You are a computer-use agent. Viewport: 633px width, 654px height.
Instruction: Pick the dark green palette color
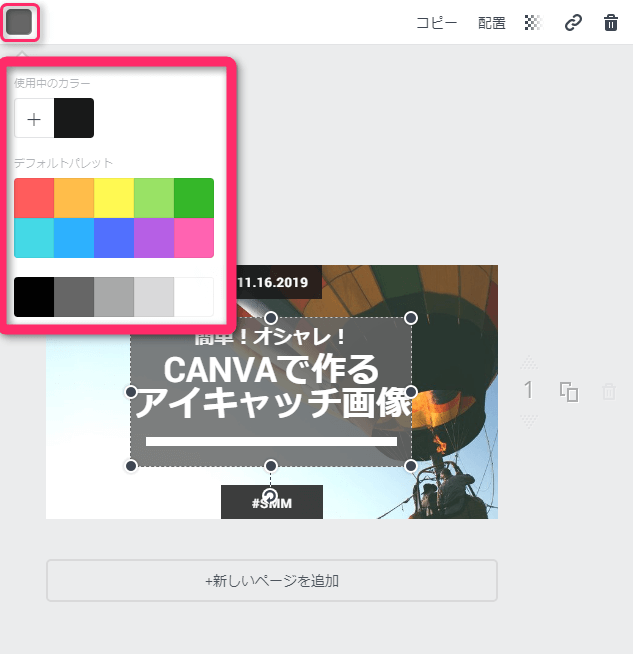[194, 198]
